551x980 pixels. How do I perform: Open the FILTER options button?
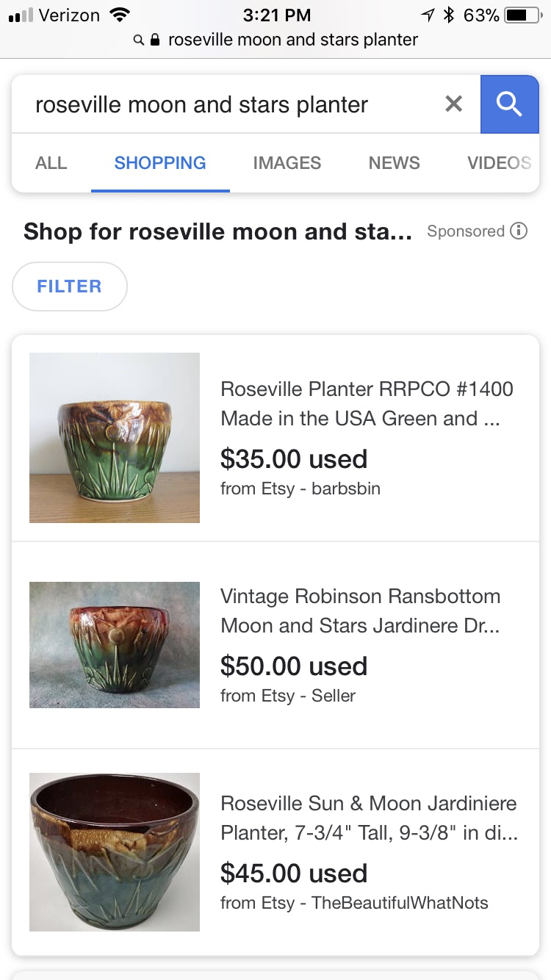coord(70,287)
